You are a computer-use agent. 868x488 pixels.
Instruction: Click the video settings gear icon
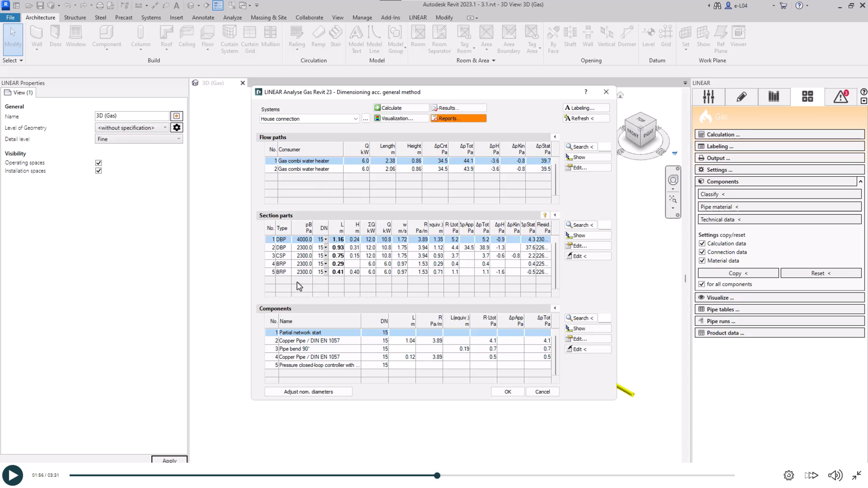point(788,475)
